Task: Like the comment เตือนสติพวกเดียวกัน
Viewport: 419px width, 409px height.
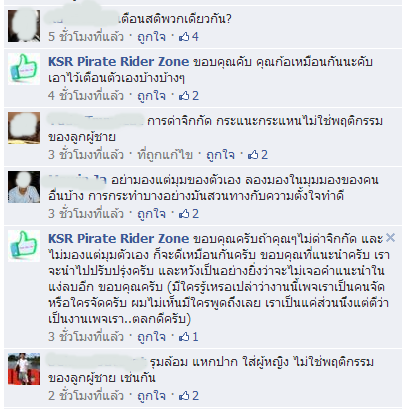Action: [152, 37]
